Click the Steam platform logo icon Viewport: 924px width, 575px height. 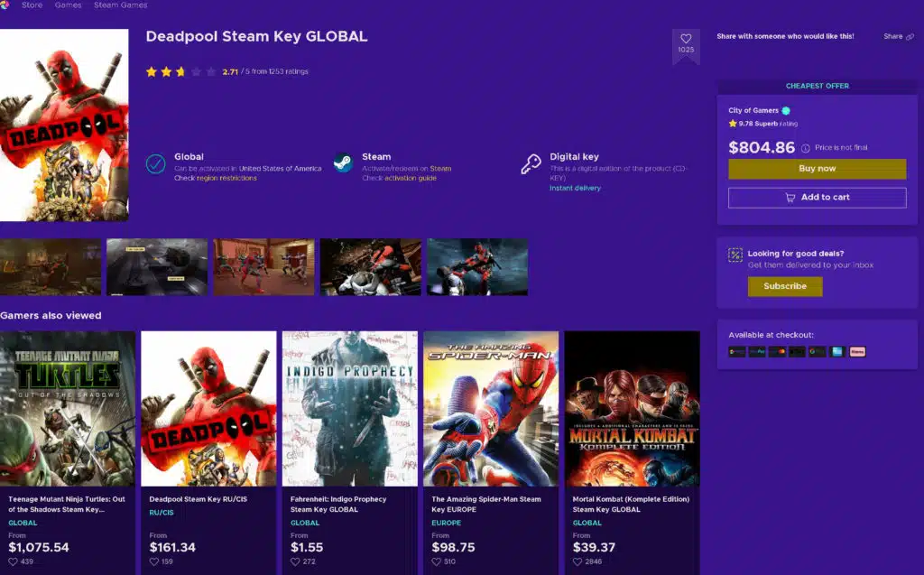point(343,162)
